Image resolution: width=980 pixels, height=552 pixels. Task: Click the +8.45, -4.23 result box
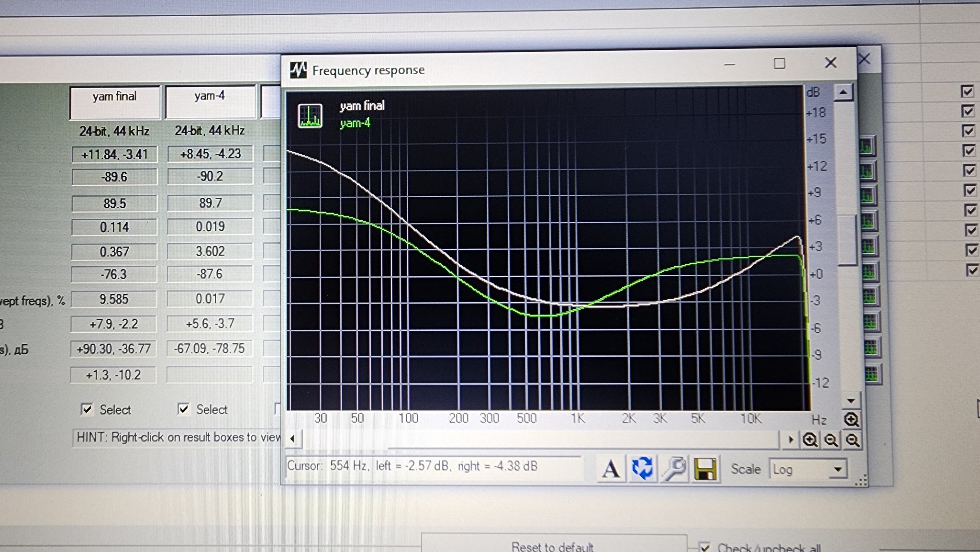pos(210,154)
